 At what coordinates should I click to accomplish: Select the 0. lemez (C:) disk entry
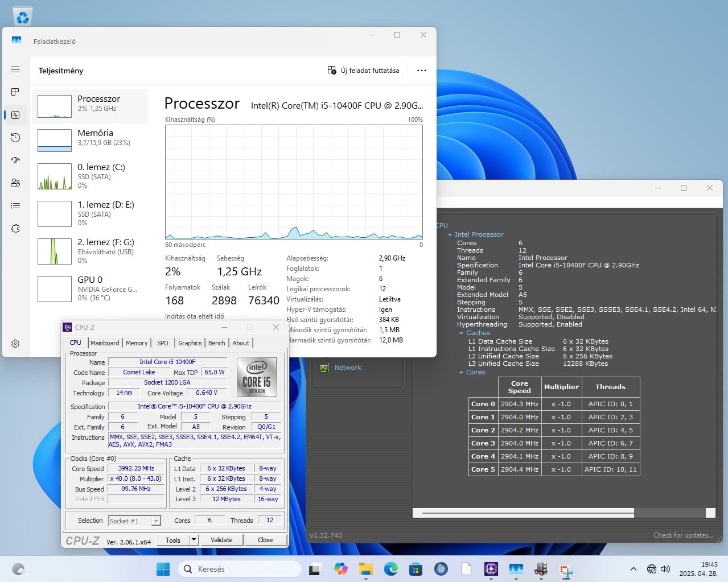tap(90, 176)
